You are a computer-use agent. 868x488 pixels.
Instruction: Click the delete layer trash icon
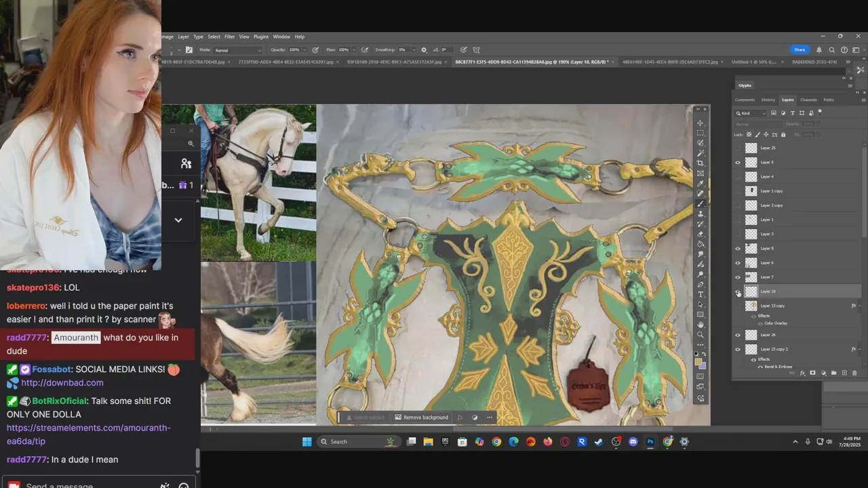[x=854, y=373]
